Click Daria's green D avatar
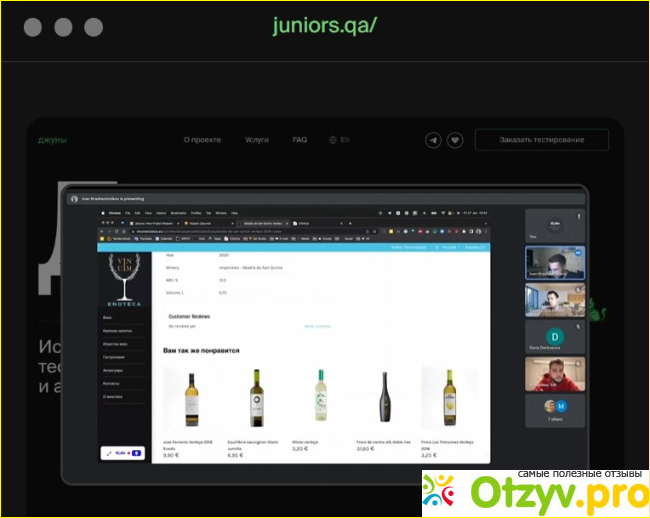The height and width of the screenshot is (518, 650). point(554,336)
